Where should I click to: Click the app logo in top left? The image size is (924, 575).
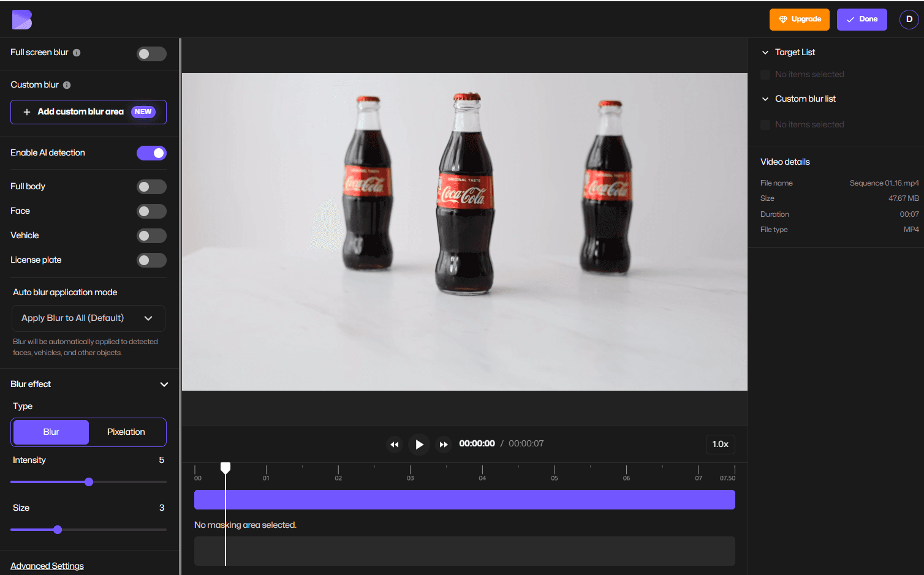coord(21,20)
